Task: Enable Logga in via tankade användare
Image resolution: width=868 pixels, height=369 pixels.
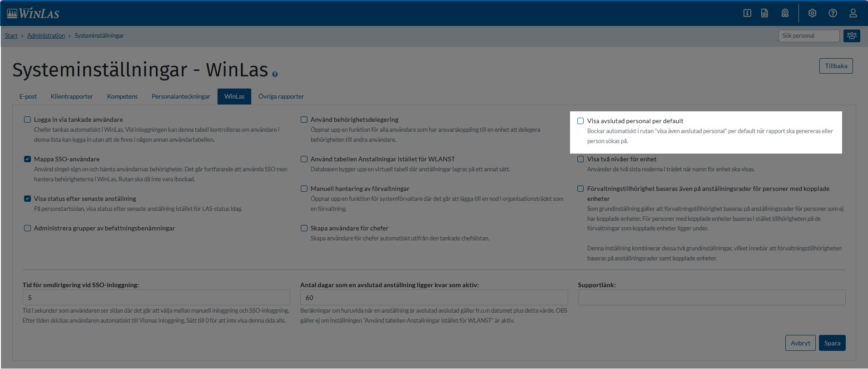Action: coord(28,120)
